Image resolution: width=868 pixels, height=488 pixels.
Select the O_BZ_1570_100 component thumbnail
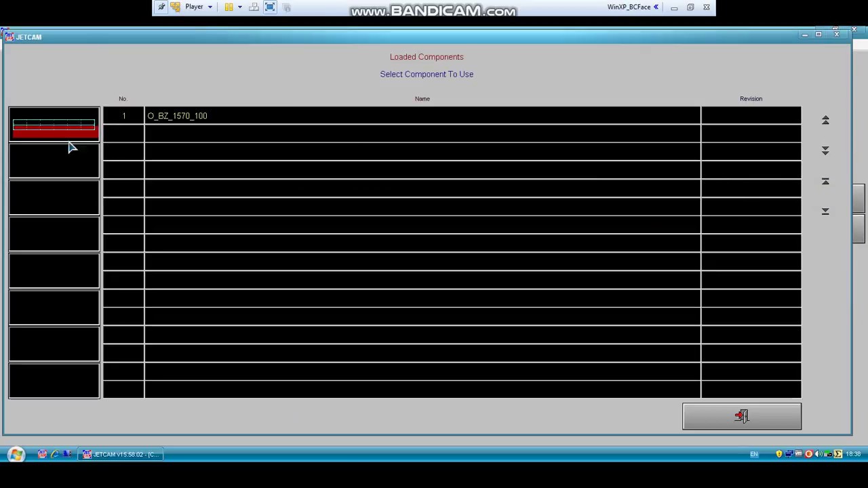54,125
